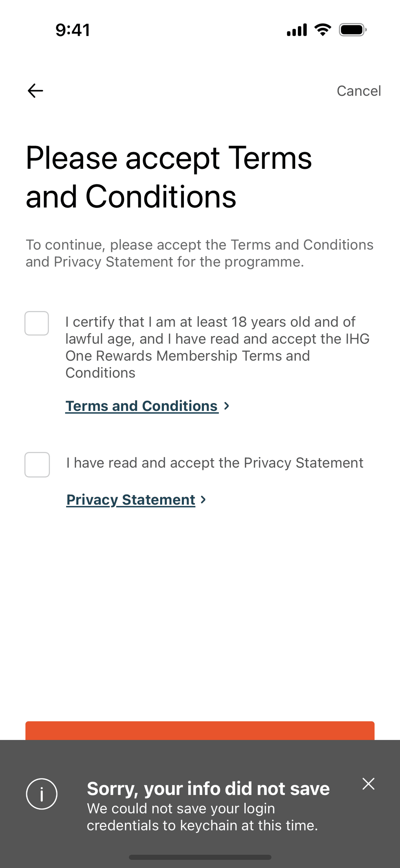Tap the 'I certify that I am at least 18' label
Viewport: 400px width, 868px height.
tap(217, 347)
